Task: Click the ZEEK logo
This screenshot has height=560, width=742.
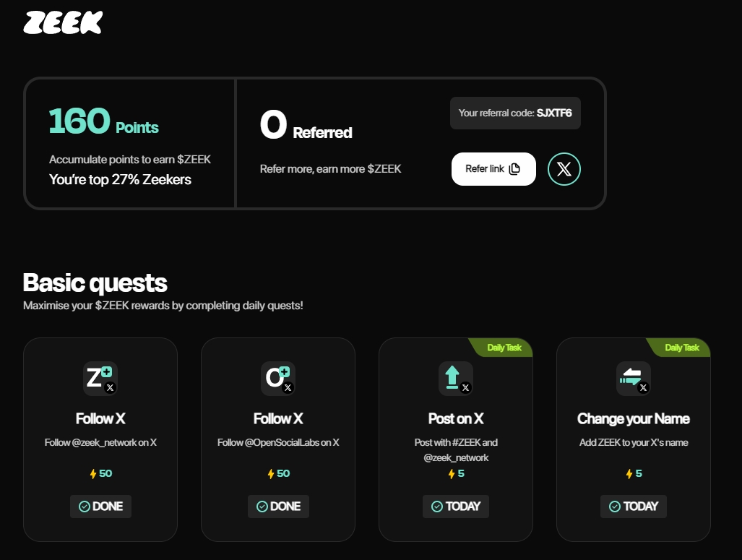Action: tap(63, 22)
